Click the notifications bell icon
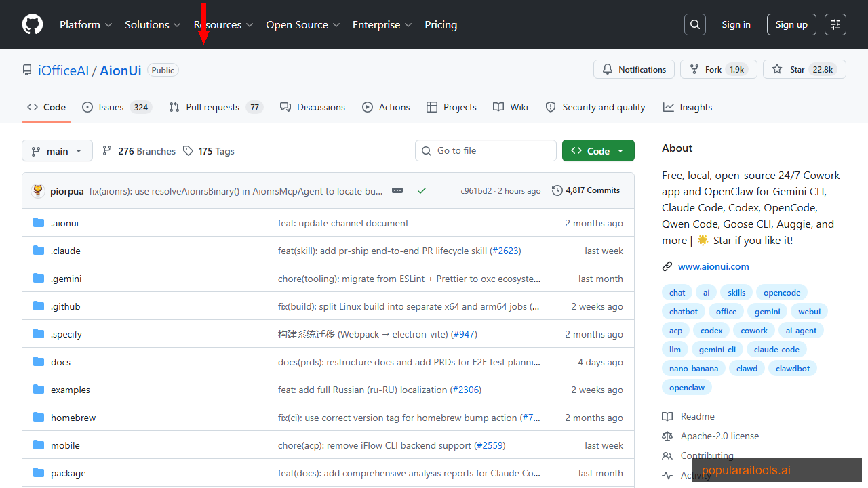Viewport: 868px width, 488px height. [608, 68]
